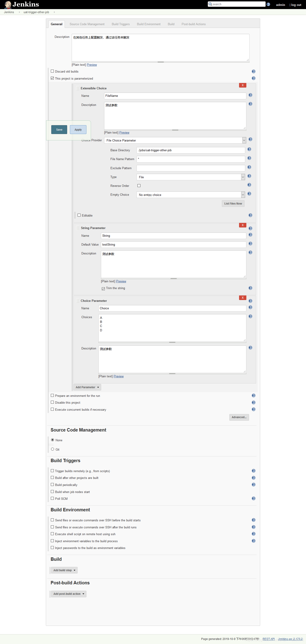Open help for Reverse Order option
Screen dimensions: 306x644
[249, 185]
